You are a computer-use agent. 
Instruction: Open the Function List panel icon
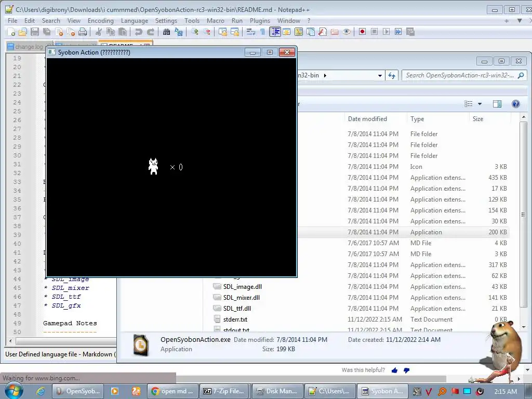(x=323, y=32)
